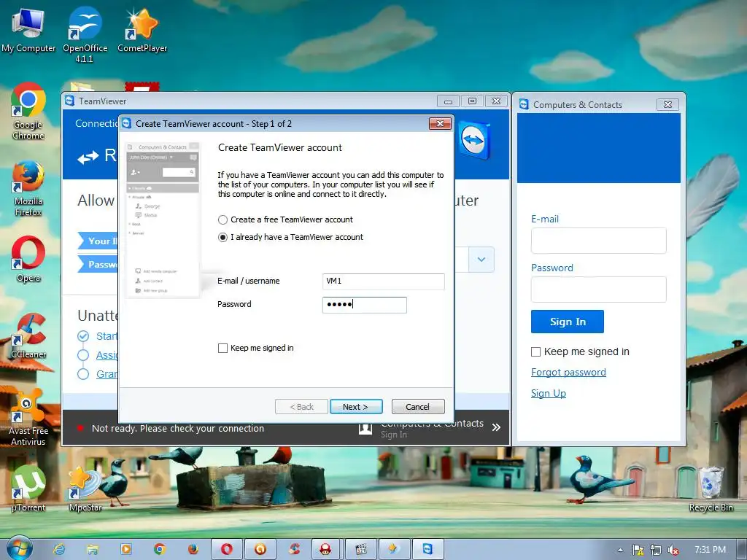Click E-mail / username field with VM1
The width and height of the screenshot is (747, 560).
click(384, 281)
